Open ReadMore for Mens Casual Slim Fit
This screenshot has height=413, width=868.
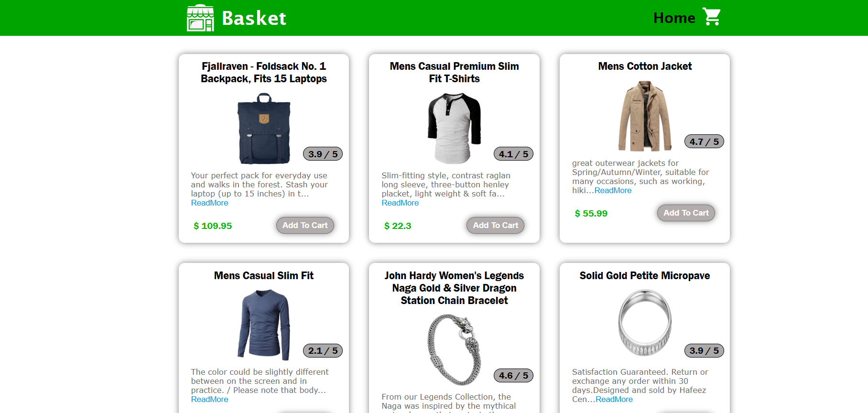click(x=209, y=399)
